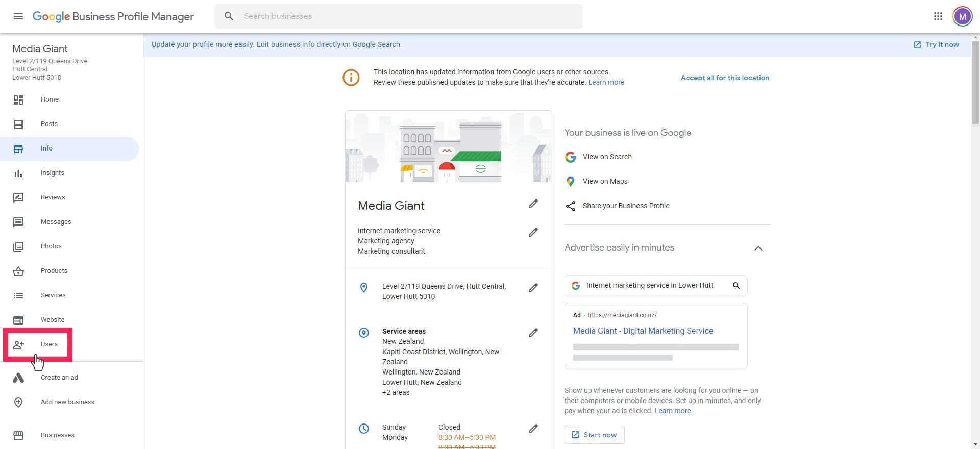Click View on Maps
This screenshot has width=980, height=449.
(x=605, y=182)
